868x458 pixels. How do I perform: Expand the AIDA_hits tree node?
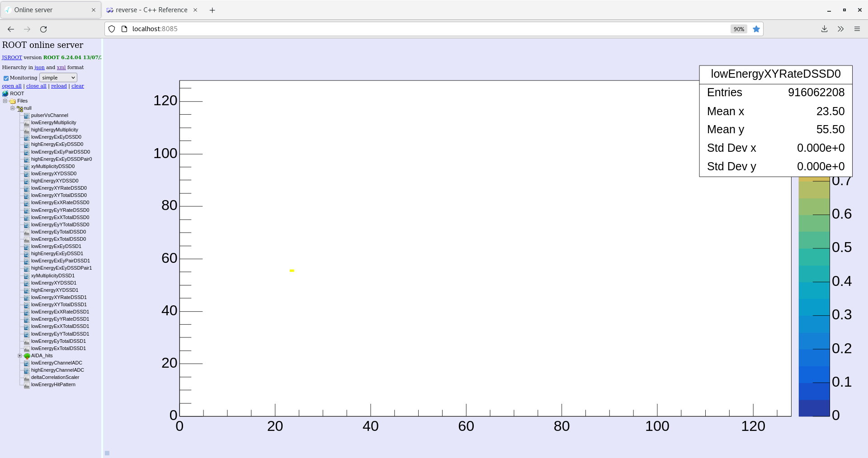(19, 355)
